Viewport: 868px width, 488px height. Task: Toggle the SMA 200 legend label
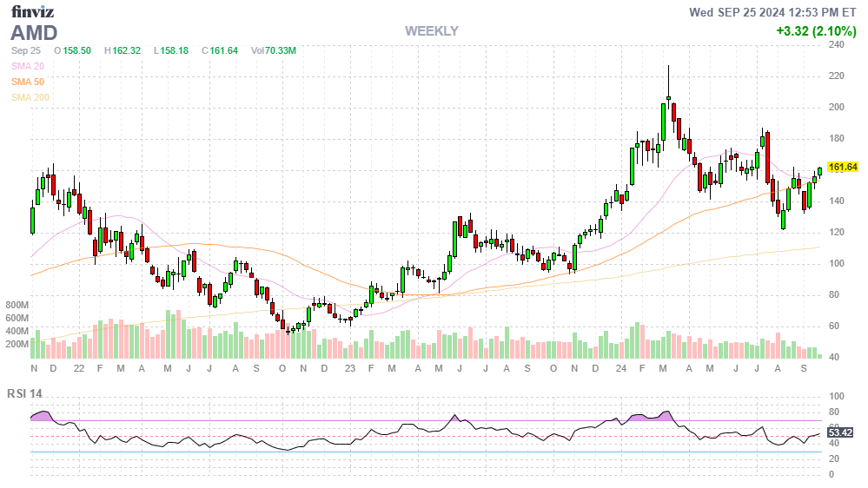(30, 97)
